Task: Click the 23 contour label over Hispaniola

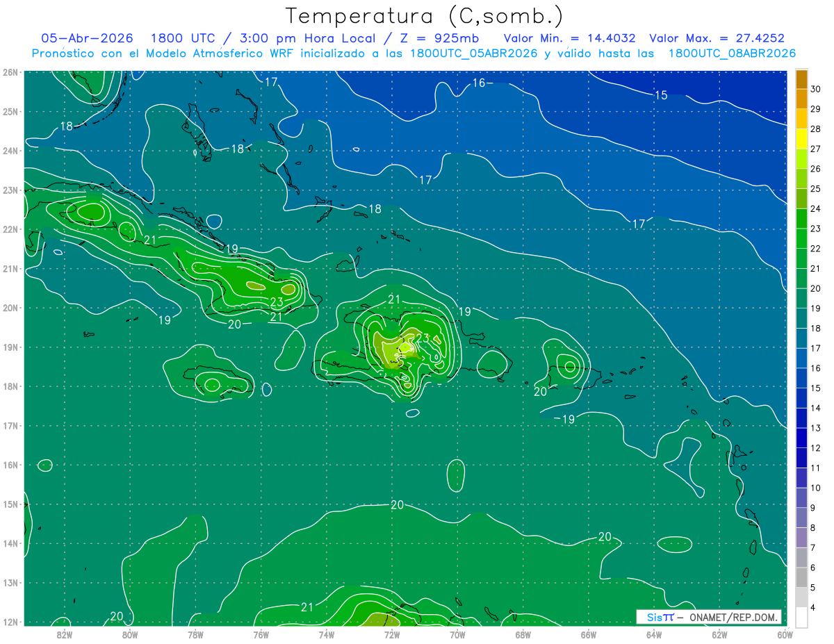Action: 423,338
